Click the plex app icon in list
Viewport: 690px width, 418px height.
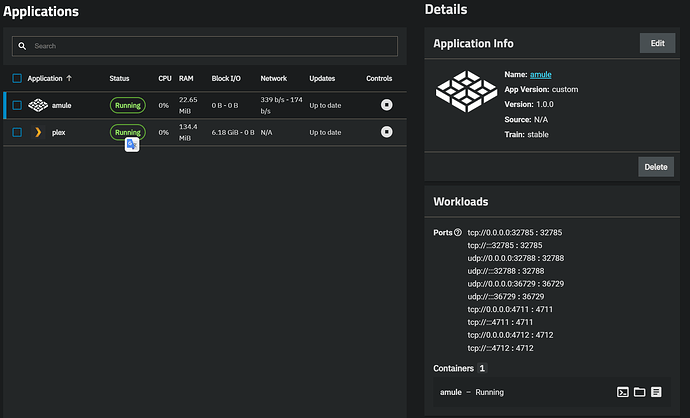click(38, 132)
